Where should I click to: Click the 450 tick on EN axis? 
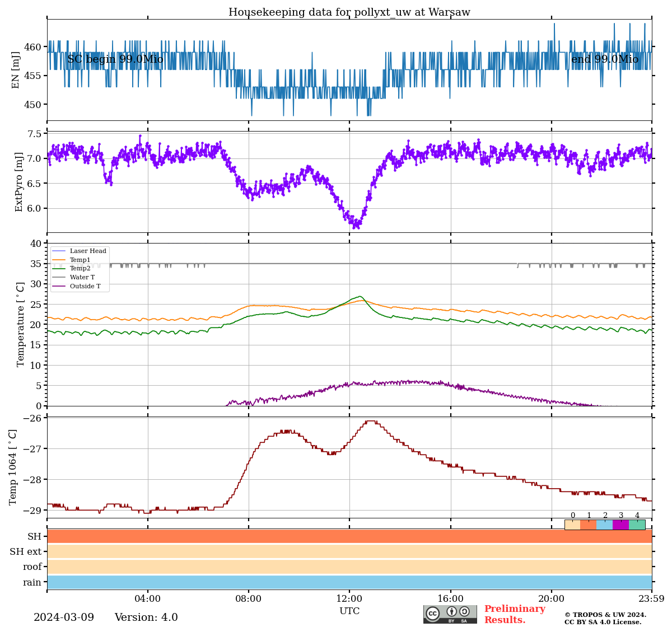(33, 105)
